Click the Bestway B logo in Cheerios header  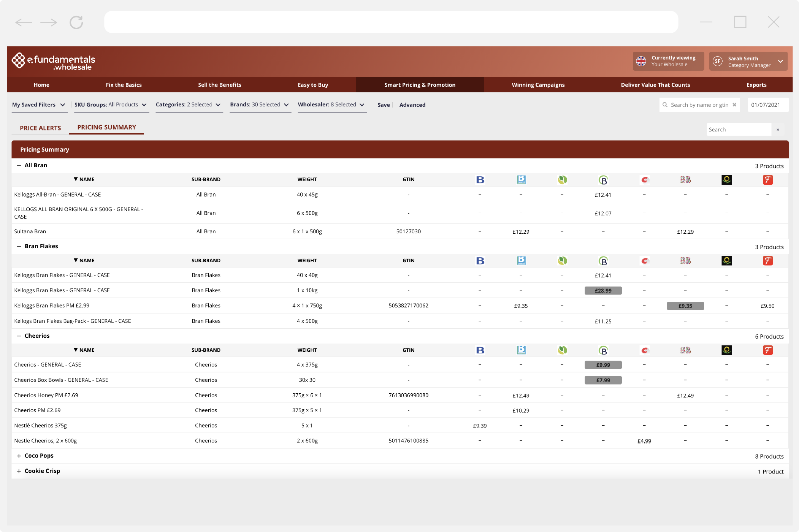(480, 350)
